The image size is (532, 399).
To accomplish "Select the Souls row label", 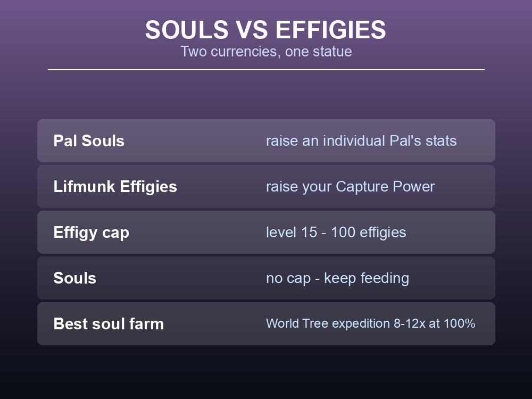I will (75, 278).
